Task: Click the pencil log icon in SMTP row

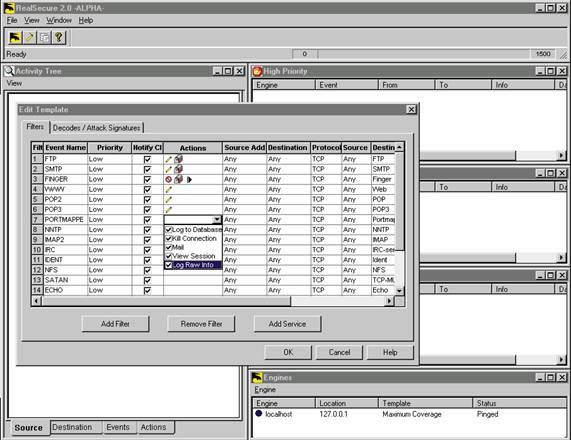Action: 168,170
